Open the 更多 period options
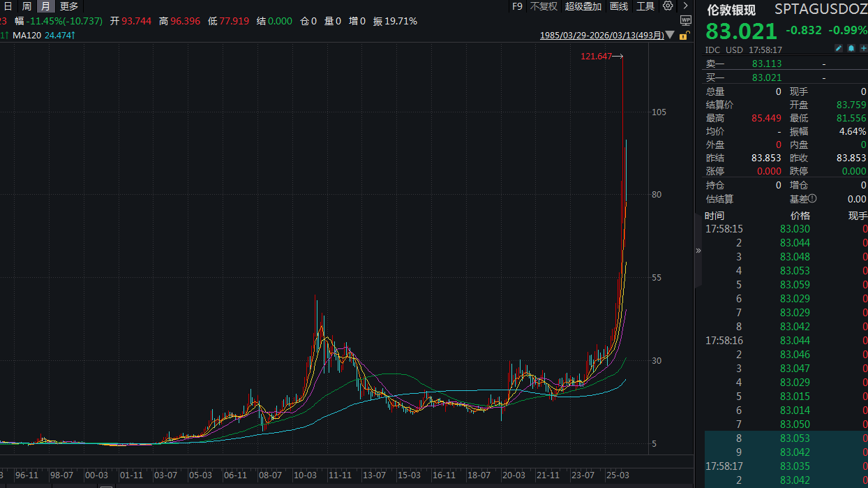The image size is (868, 488). click(69, 6)
